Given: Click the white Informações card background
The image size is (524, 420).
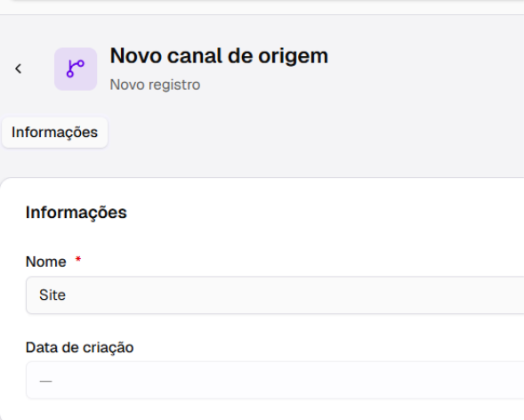Looking at the screenshot, I should [x=301, y=234].
